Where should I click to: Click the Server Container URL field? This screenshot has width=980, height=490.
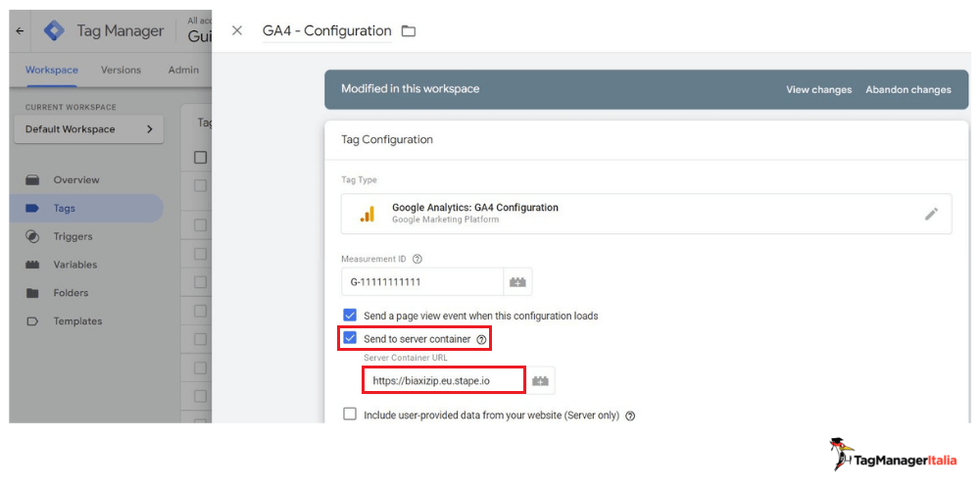pos(444,380)
